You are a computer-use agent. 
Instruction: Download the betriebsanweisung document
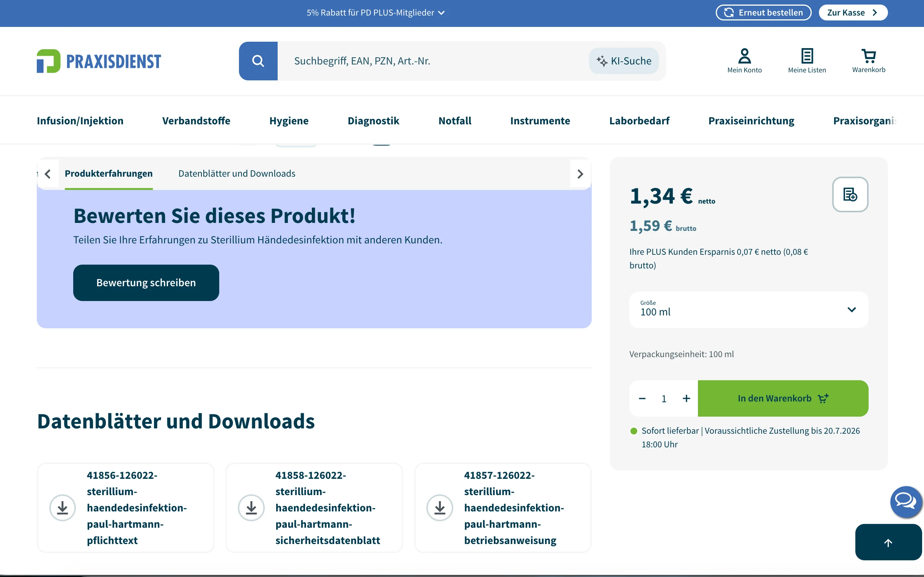point(440,508)
